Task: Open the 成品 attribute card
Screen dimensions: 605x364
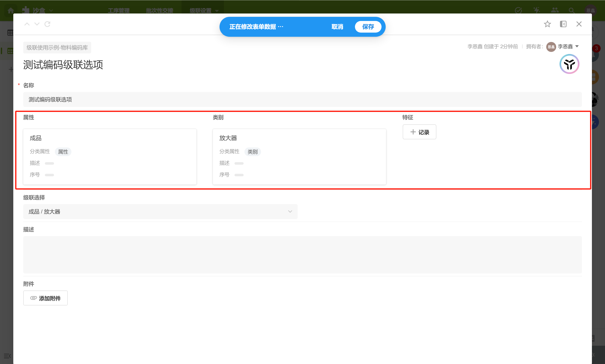Action: point(110,157)
